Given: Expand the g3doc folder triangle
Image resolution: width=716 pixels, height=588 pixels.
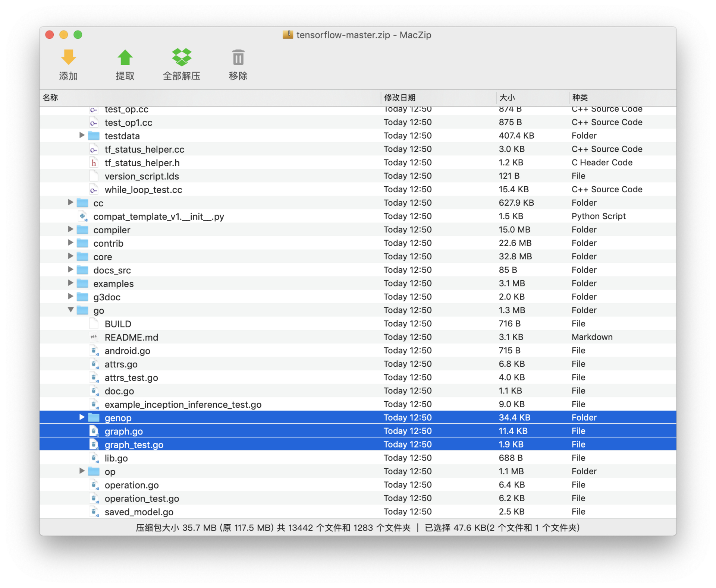Looking at the screenshot, I should tap(70, 296).
